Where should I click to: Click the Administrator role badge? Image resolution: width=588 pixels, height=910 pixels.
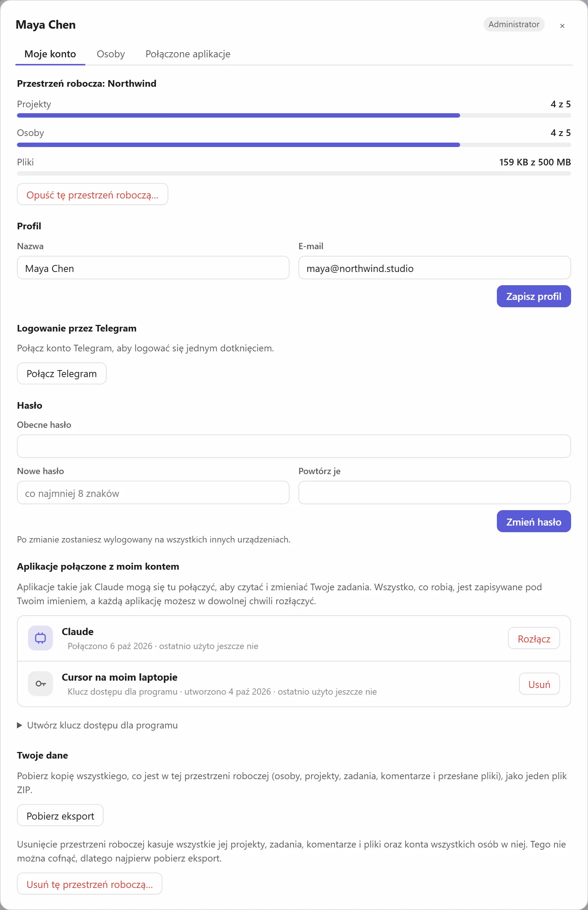click(x=513, y=24)
